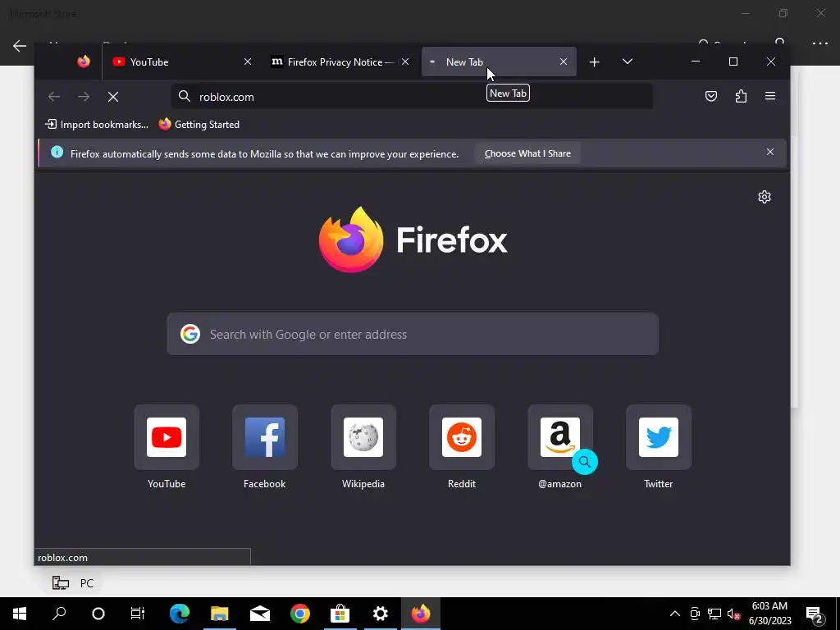Open File Explorer from taskbar
840x630 pixels.
pyautogui.click(x=220, y=614)
